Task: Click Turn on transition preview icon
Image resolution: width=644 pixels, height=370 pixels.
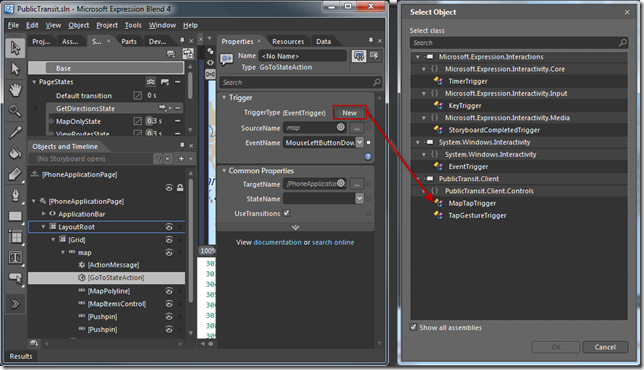Action: 188,54
